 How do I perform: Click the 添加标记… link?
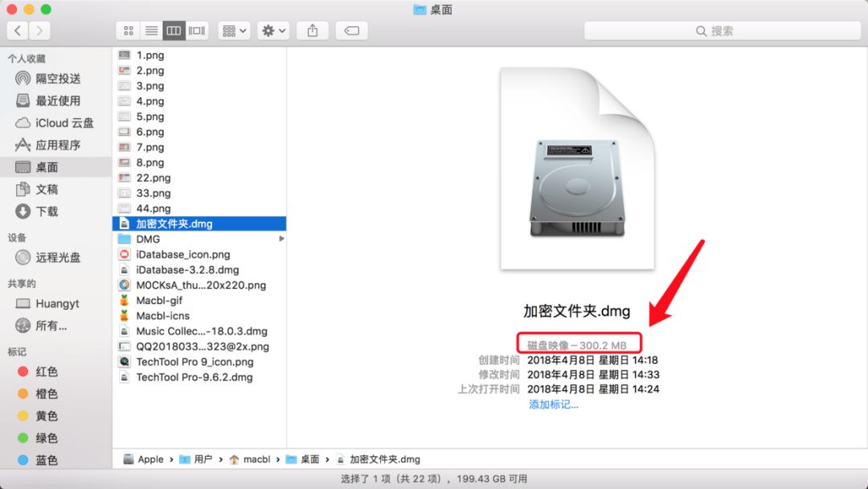coord(553,405)
